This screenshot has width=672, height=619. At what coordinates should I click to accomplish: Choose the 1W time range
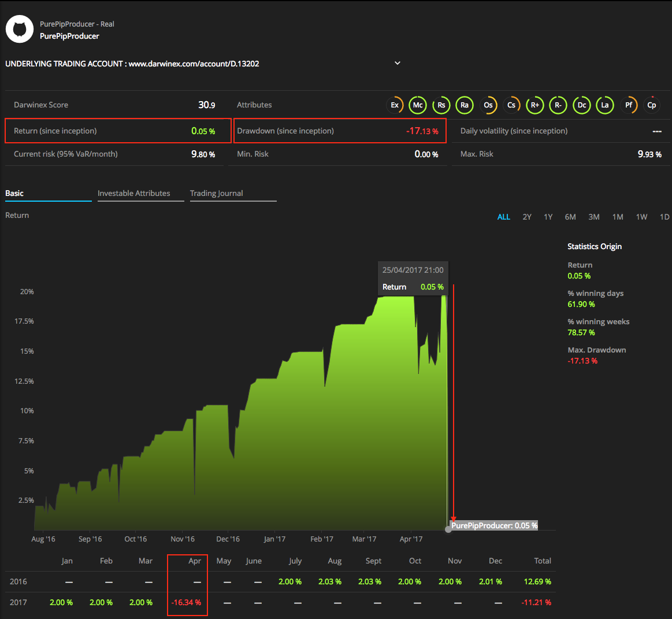641,217
